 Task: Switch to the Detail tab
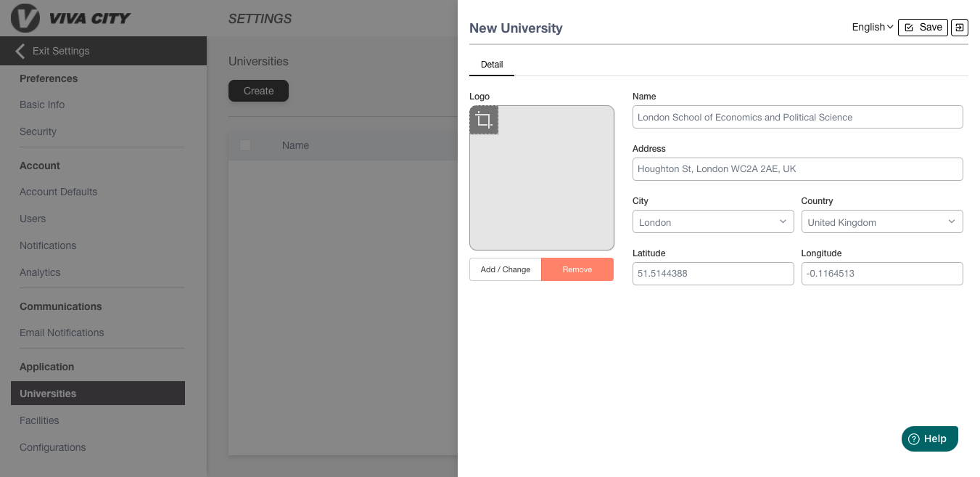click(492, 65)
